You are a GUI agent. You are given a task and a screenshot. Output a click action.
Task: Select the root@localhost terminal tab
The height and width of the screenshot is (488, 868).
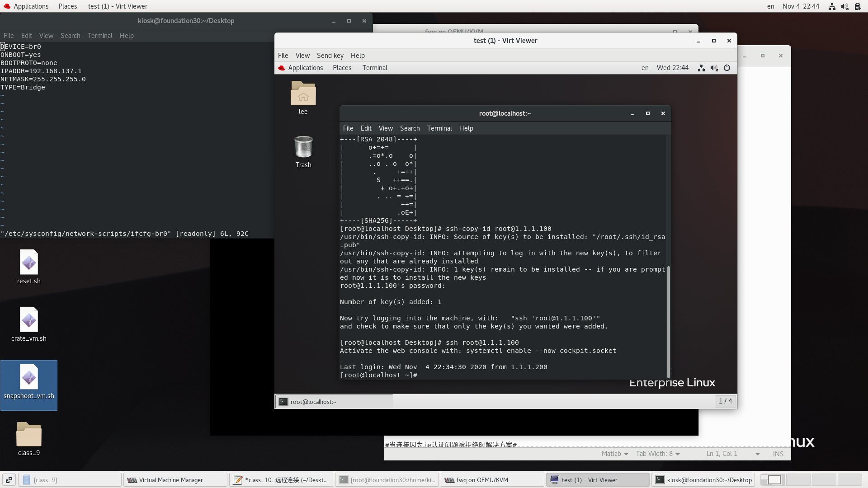pos(313,401)
